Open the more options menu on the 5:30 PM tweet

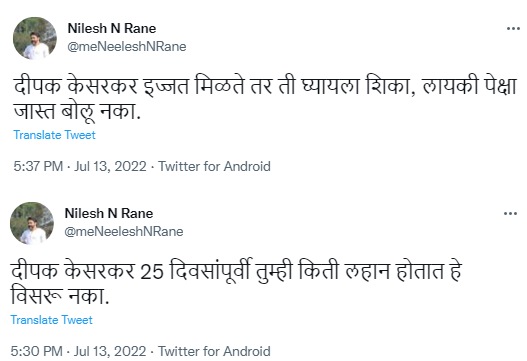click(510, 213)
